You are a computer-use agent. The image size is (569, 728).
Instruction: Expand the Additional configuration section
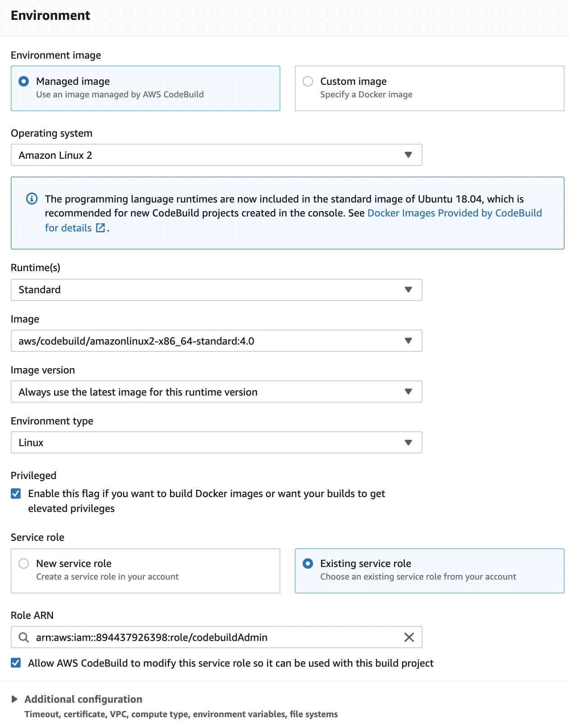pos(83,699)
